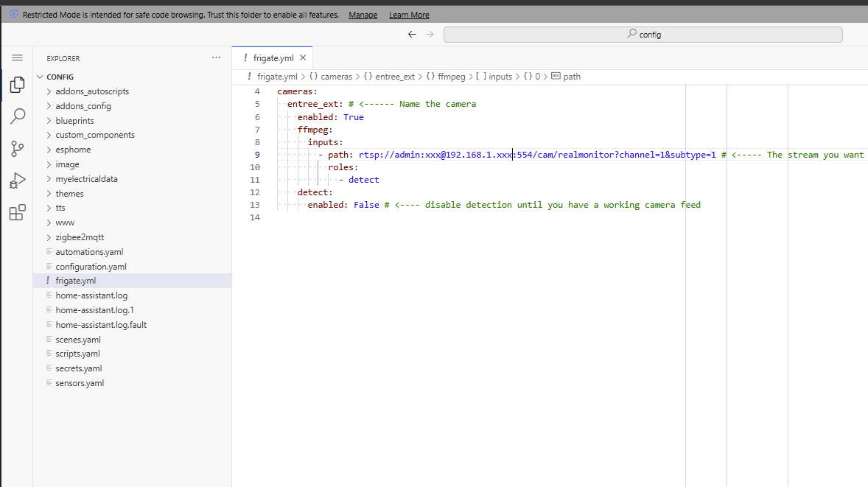Open the Source Control view

(17, 149)
